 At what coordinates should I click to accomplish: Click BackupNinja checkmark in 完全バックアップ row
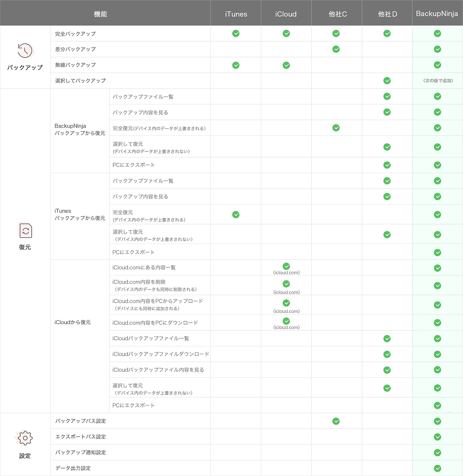point(438,33)
